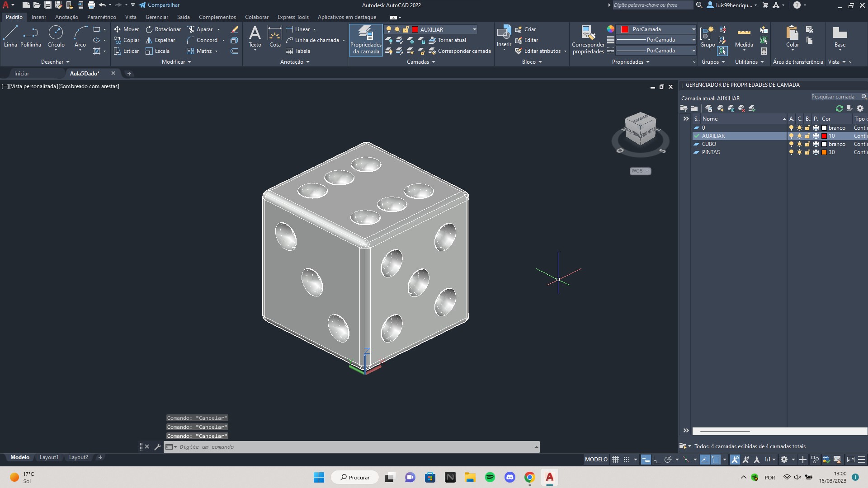
Task: Switch to the Iniciar document tab
Action: 21,73
